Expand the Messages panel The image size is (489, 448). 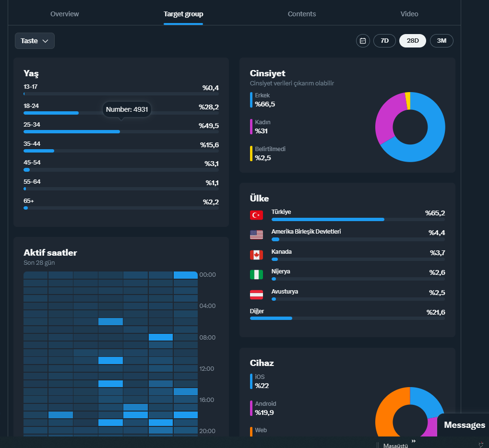coord(464,425)
